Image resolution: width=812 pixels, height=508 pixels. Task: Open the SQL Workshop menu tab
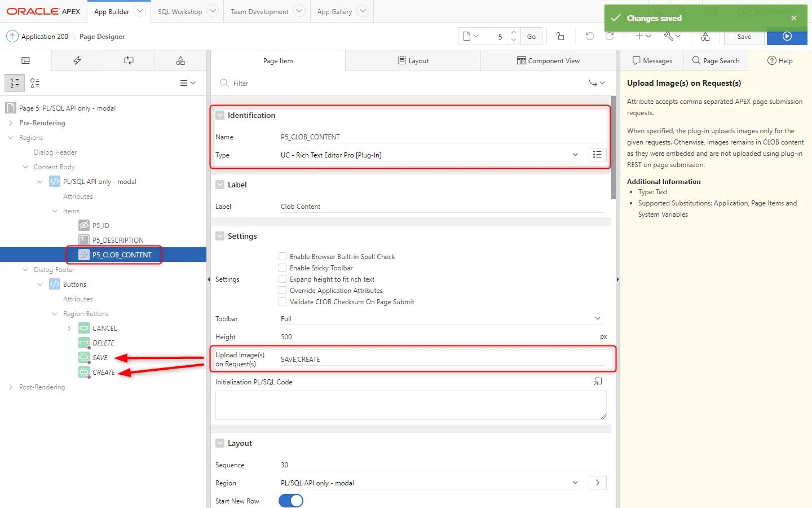pyautogui.click(x=180, y=11)
